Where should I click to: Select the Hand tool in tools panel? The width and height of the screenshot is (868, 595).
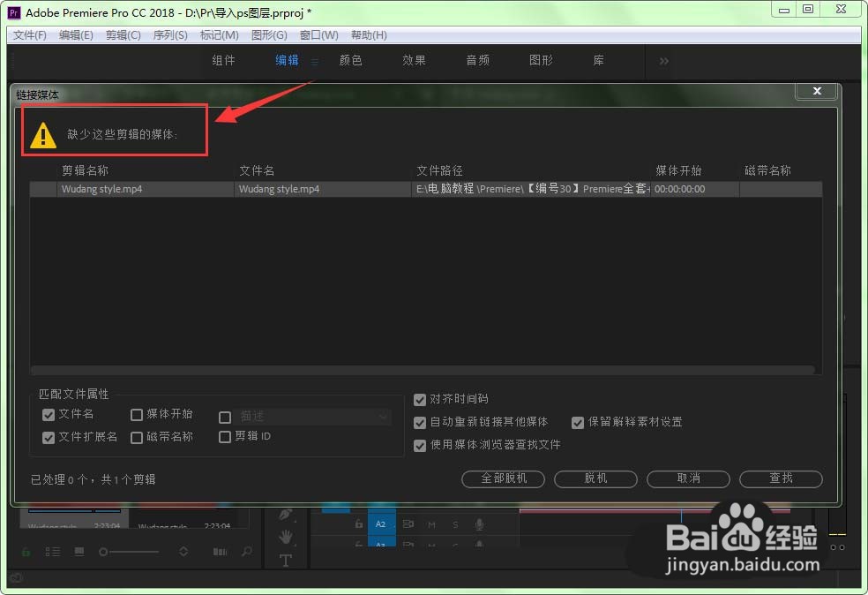click(286, 536)
